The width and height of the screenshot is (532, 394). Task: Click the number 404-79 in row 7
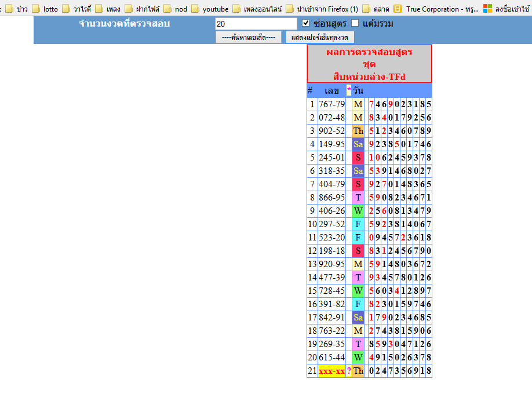[x=332, y=184]
